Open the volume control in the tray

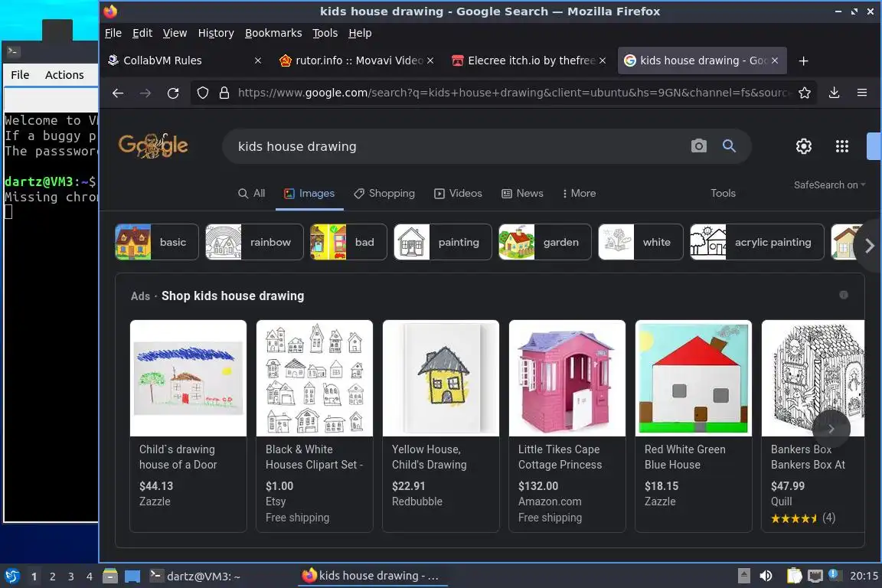coord(766,576)
